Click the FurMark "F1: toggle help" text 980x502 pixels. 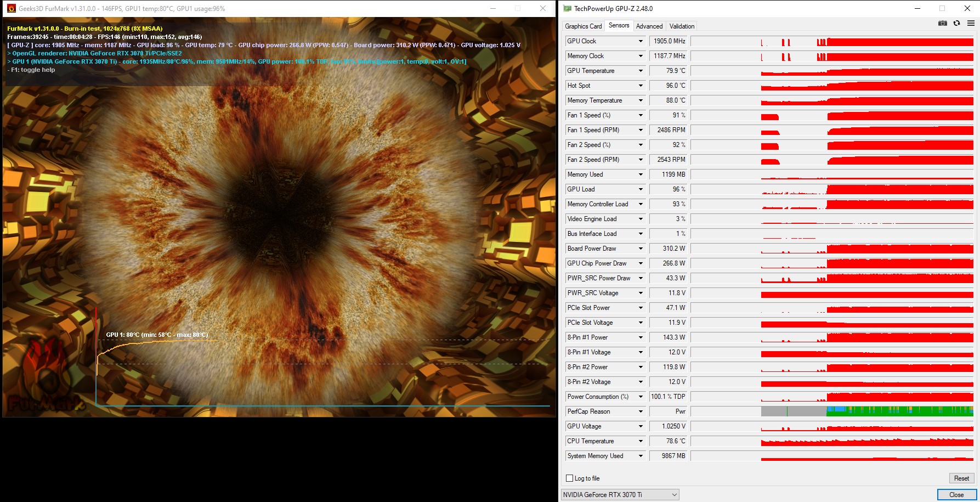click(x=31, y=70)
